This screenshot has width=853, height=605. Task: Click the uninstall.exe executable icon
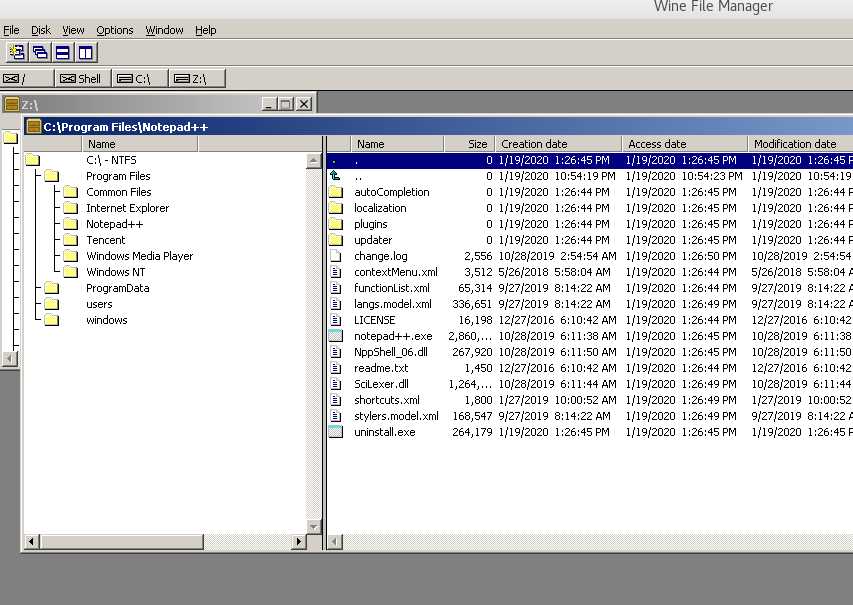click(x=336, y=432)
